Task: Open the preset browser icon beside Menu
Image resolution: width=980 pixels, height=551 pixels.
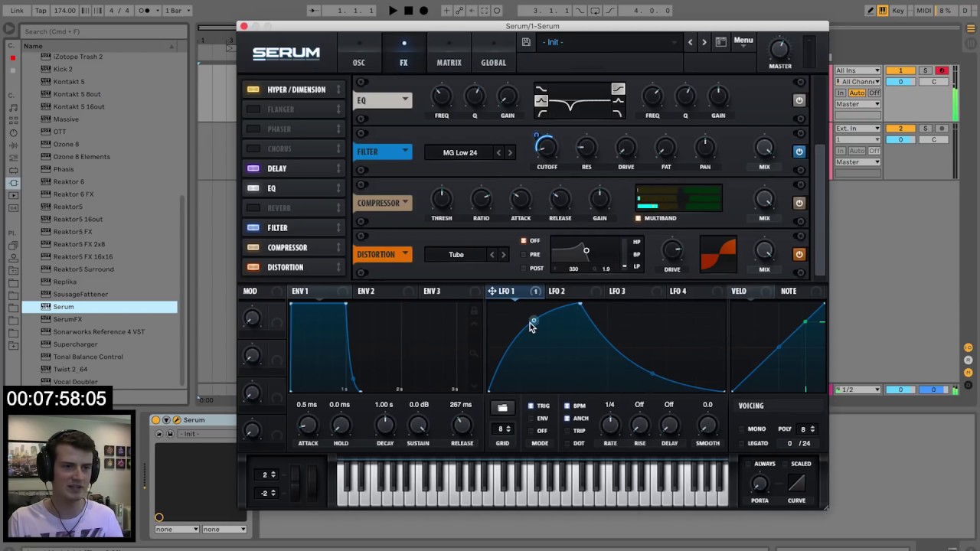Action: click(720, 42)
